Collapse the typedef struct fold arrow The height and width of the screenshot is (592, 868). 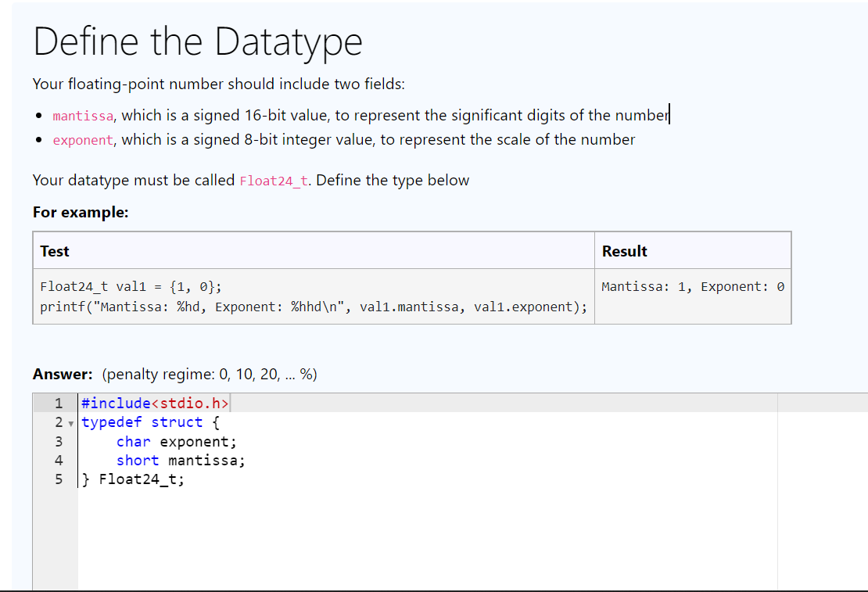coord(70,423)
